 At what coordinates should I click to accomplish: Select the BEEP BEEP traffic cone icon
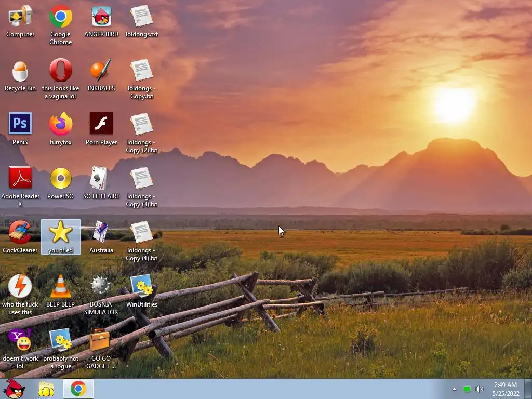pyautogui.click(x=60, y=291)
